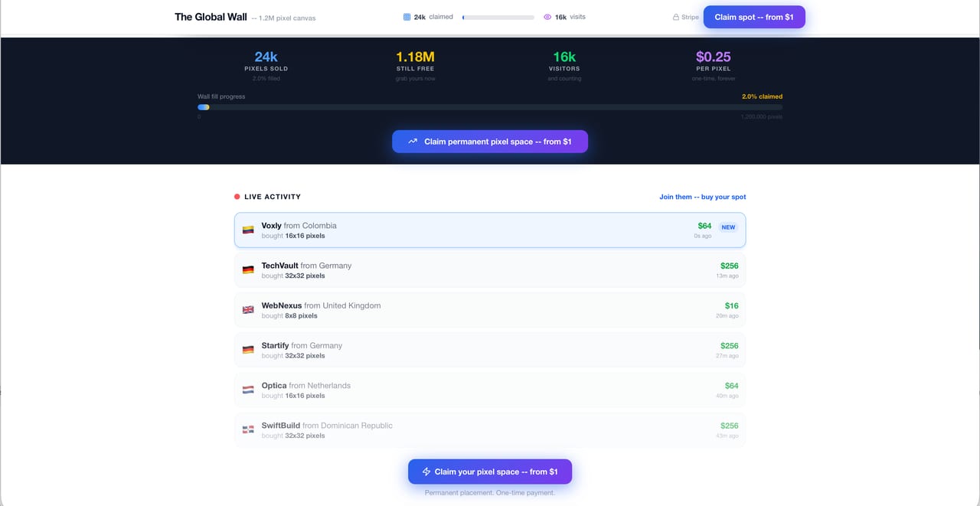Click the Netherlands flag icon beside Optica
Screen dimensions: 980x506
[248, 390]
